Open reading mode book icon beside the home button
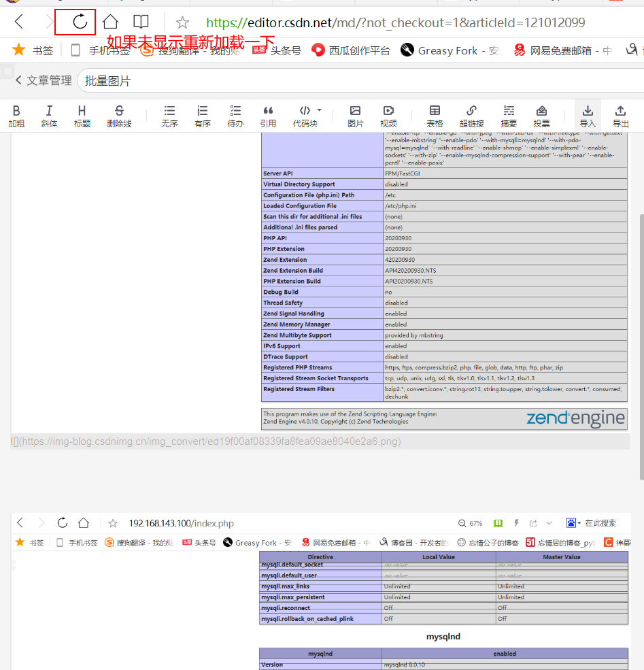 pos(141,21)
